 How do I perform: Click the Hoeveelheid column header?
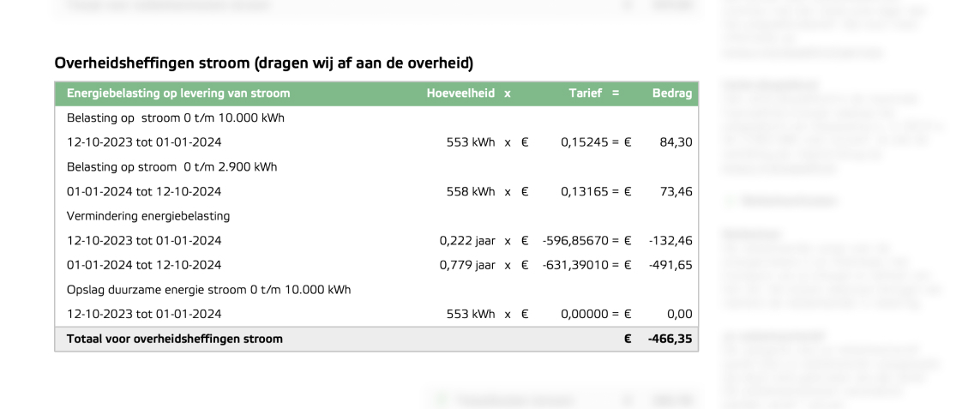[x=460, y=93]
